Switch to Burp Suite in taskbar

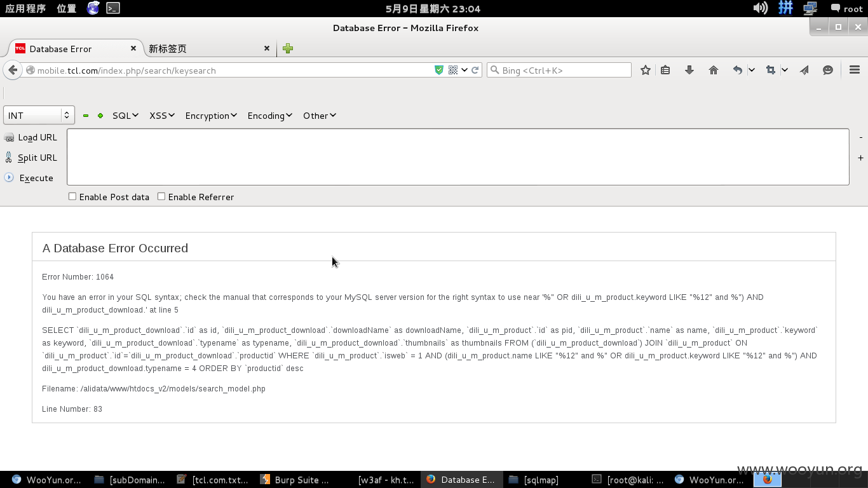(295, 480)
